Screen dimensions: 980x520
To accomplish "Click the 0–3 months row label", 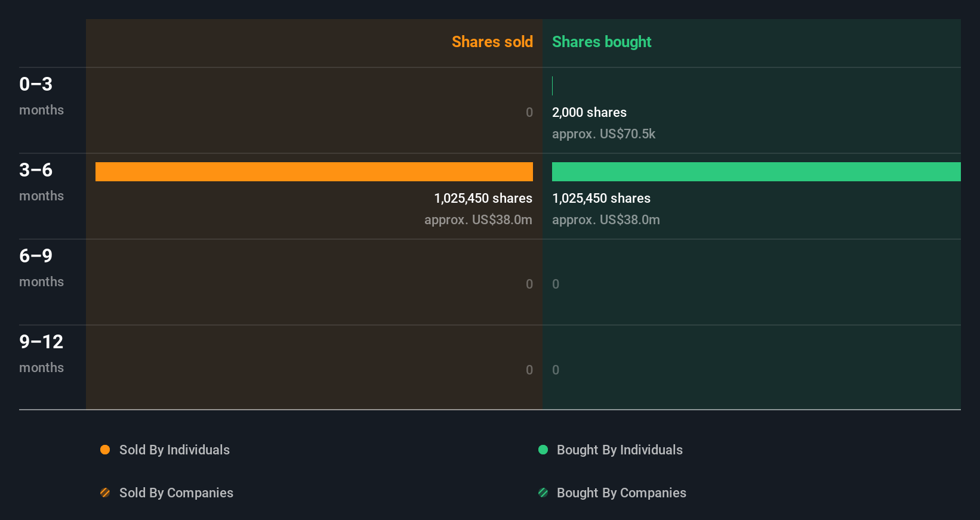I will pyautogui.click(x=41, y=95).
